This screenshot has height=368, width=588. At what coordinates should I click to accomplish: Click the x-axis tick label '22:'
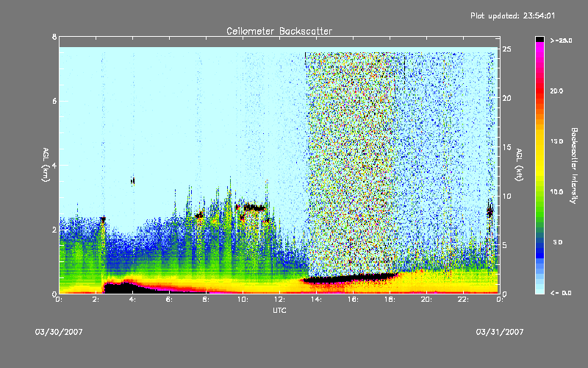click(x=464, y=300)
